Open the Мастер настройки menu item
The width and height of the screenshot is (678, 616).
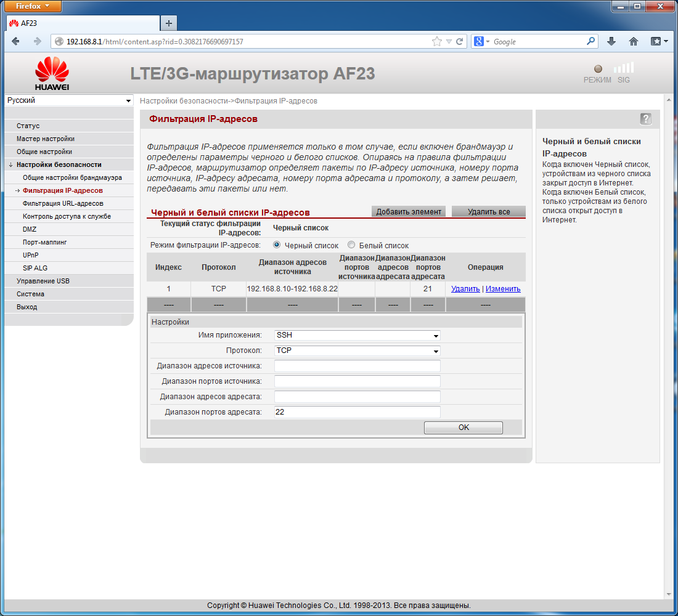(x=46, y=139)
